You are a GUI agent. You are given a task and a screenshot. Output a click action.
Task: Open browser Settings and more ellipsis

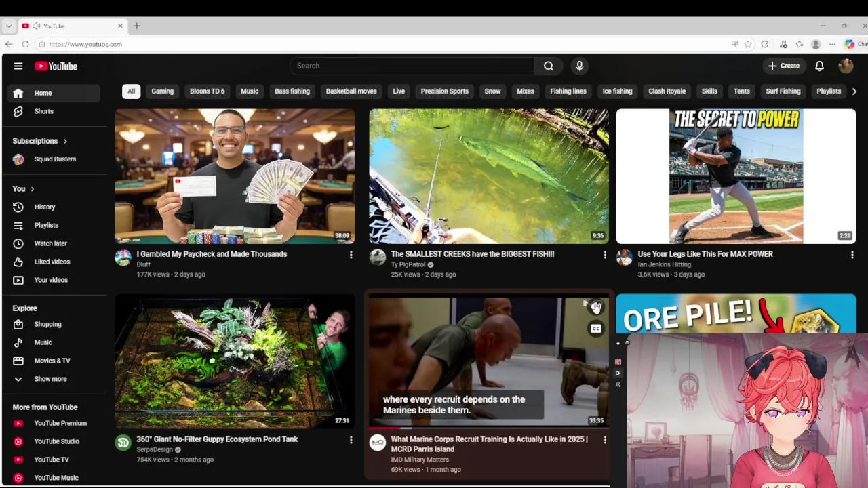click(x=832, y=44)
